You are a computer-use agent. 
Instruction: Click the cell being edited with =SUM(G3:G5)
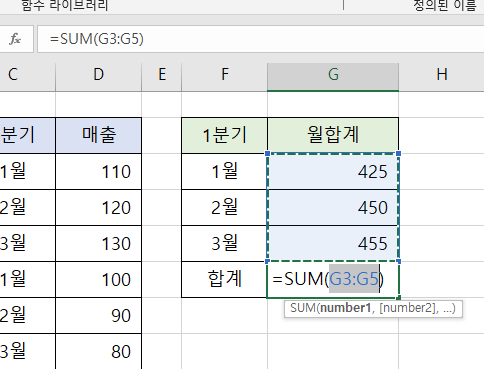(333, 280)
